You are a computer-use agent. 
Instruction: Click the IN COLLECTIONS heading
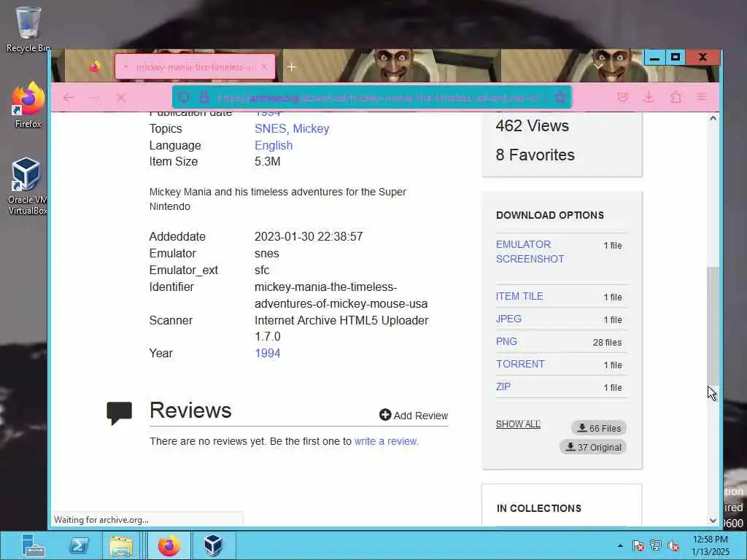pos(539,508)
